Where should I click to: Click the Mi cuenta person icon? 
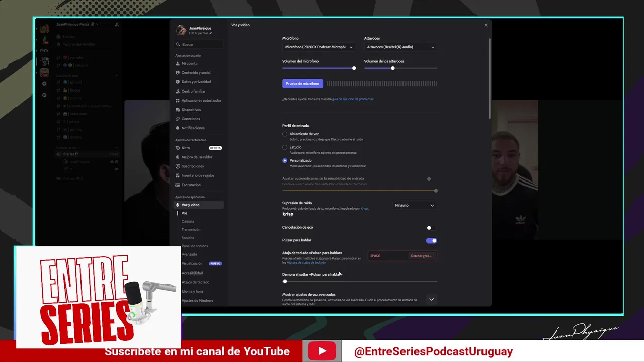[x=178, y=64]
